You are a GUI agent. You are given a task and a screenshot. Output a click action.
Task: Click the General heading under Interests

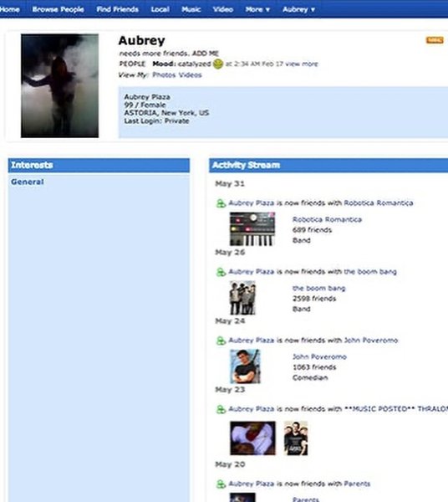[28, 182]
